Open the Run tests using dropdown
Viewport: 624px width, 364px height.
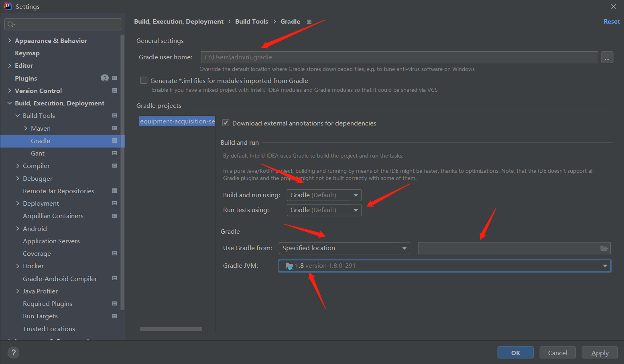(x=324, y=210)
